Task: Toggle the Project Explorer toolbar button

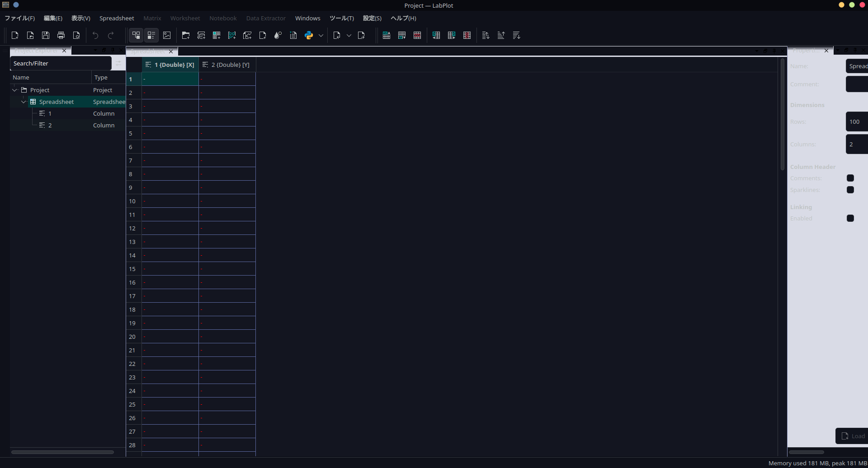Action: 136,35
